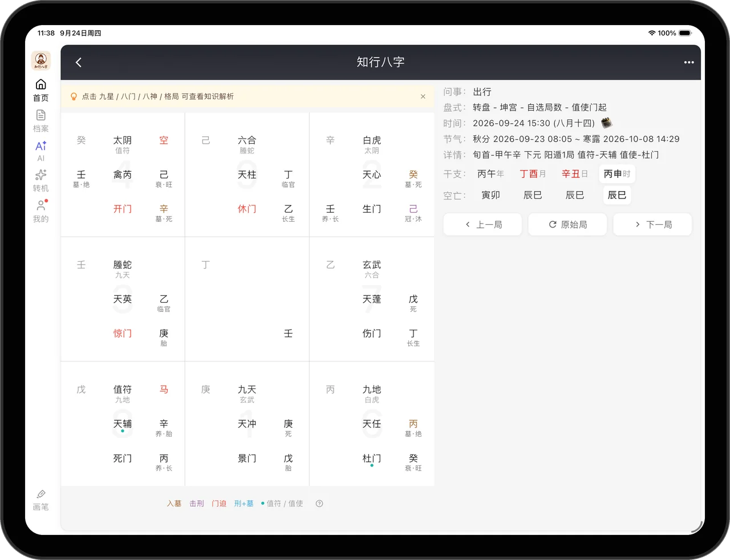Tap the 惊门 gate
This screenshot has height=560, width=730.
123,334
